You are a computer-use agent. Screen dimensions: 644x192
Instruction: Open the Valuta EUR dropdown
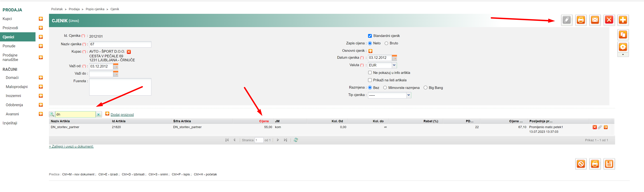point(394,65)
